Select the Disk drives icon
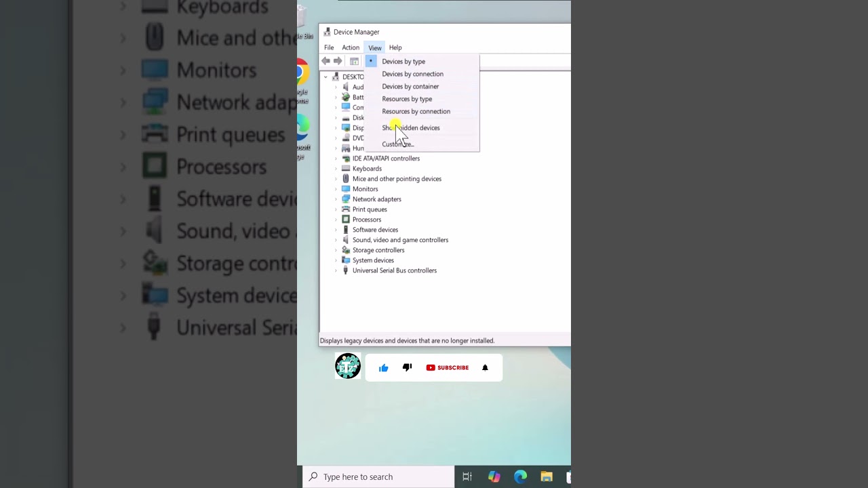This screenshot has height=488, width=868. pyautogui.click(x=346, y=117)
